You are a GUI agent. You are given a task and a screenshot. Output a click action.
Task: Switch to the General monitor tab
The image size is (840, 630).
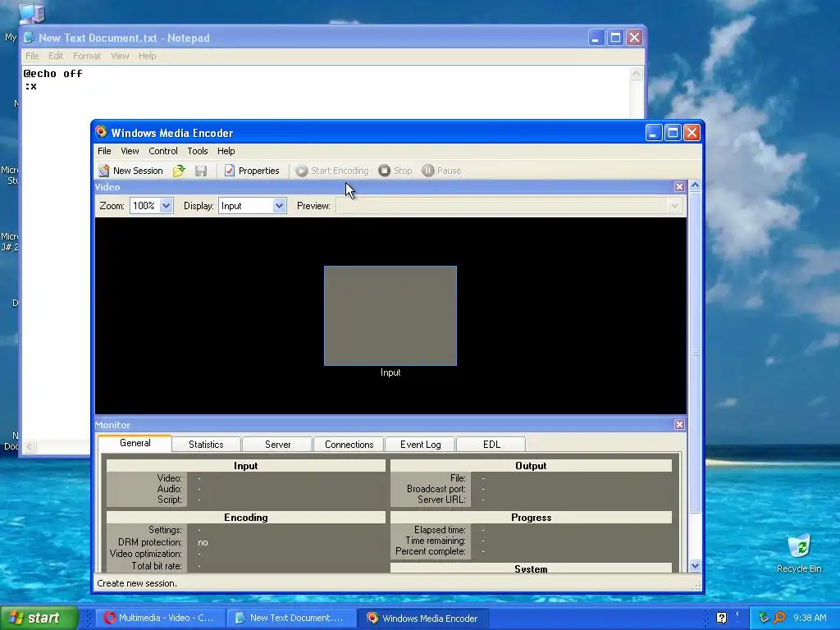[135, 443]
